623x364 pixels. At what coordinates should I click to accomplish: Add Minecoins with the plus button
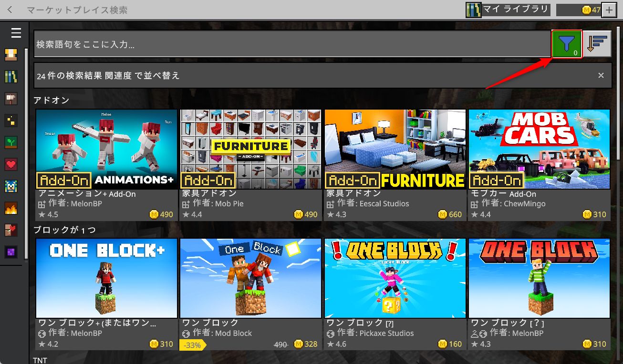(x=609, y=10)
